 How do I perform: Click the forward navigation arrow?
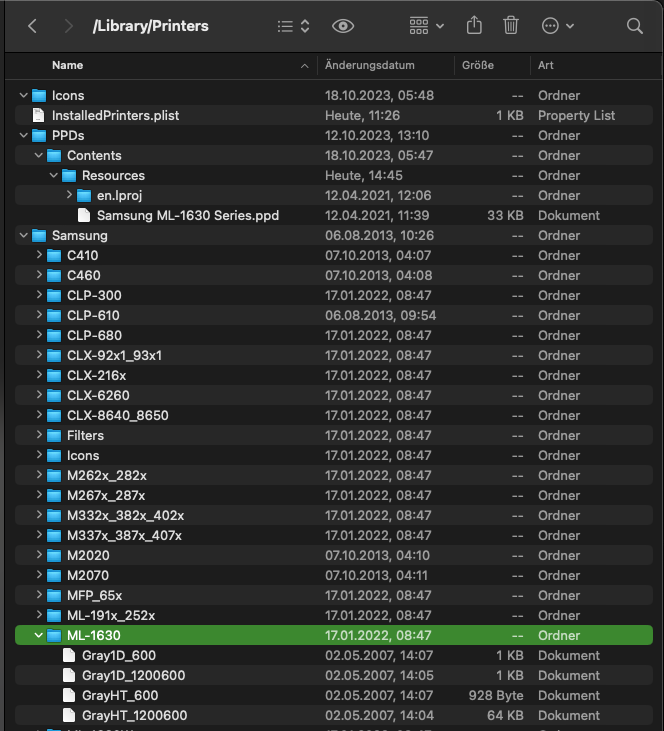point(68,26)
